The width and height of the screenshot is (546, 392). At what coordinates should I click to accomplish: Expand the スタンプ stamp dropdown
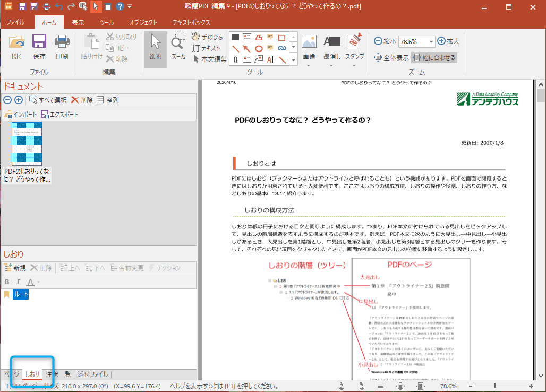[354, 66]
